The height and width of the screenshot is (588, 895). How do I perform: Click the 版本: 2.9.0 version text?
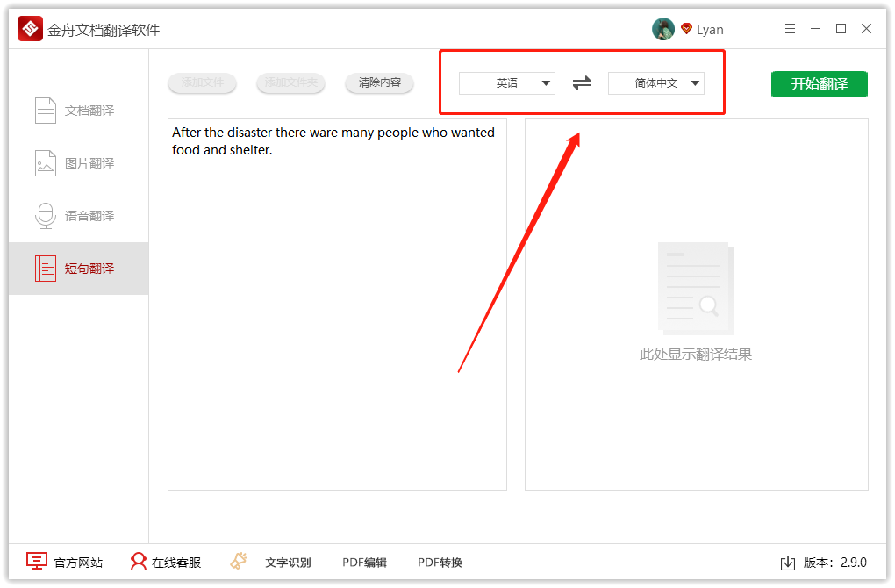pos(835,563)
